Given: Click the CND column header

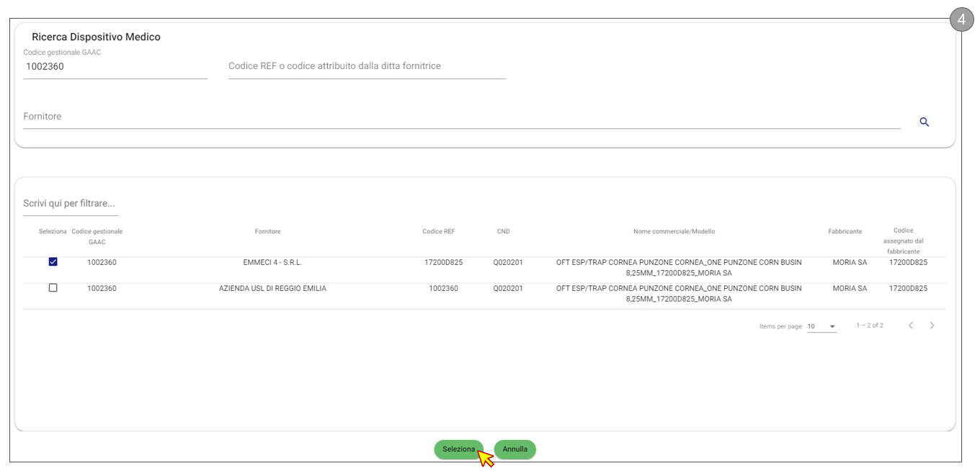Looking at the screenshot, I should 503,231.
